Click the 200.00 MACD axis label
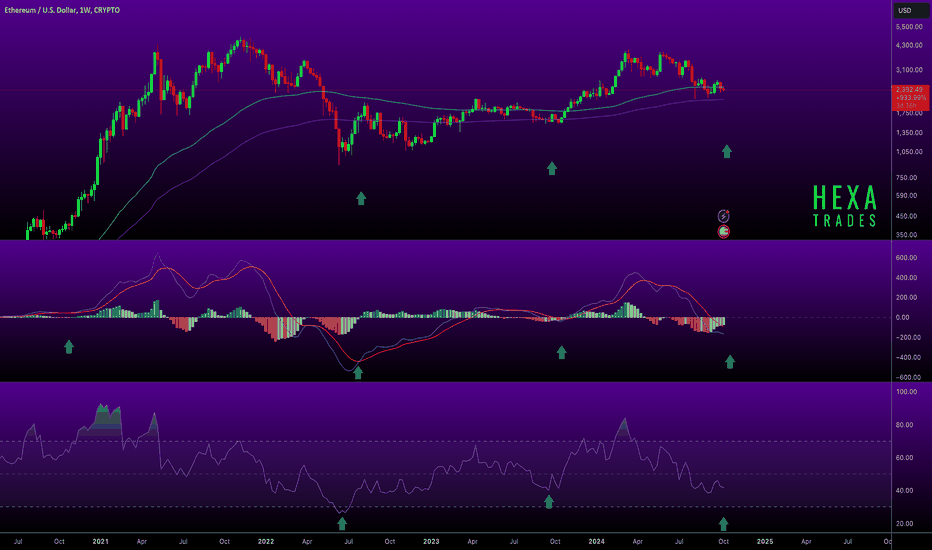 point(906,297)
